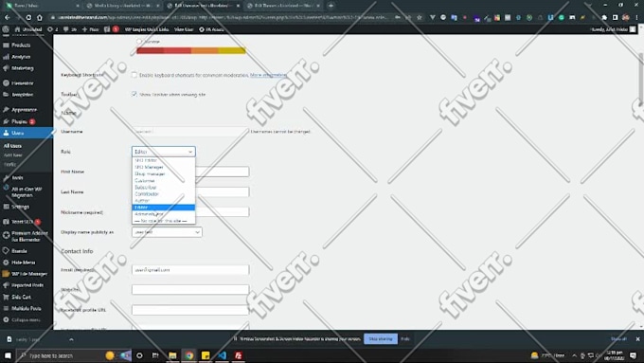Open the Multiple Posts sidebar item
The image size is (644, 363).
tap(26, 308)
